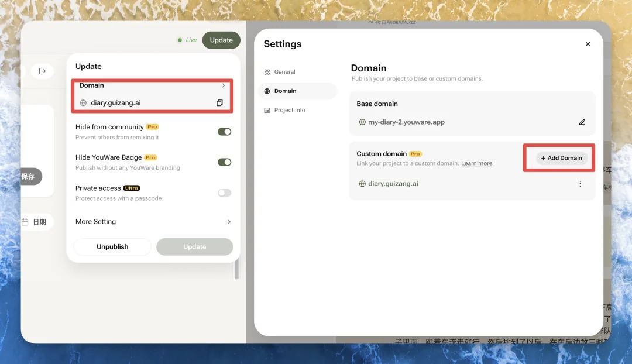Close the Settings dialog

[x=588, y=44]
